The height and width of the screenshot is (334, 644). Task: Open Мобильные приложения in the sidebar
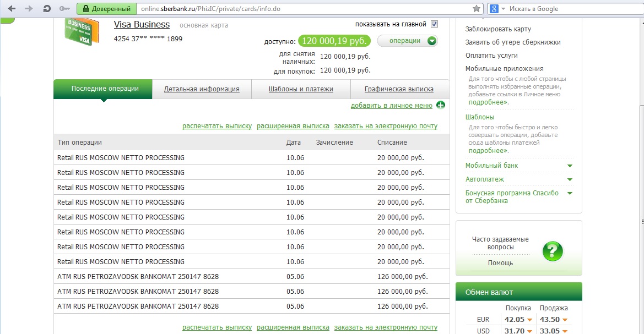pyautogui.click(x=505, y=69)
